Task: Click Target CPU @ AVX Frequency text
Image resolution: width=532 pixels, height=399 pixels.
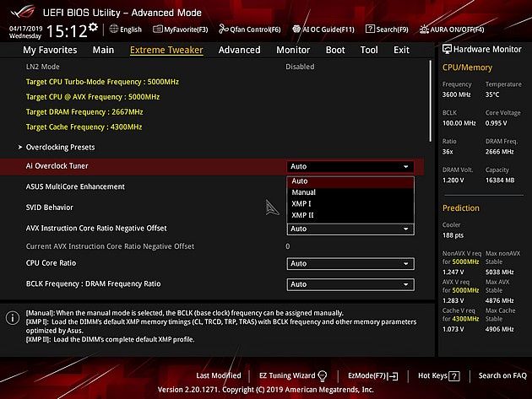Action: [93, 97]
